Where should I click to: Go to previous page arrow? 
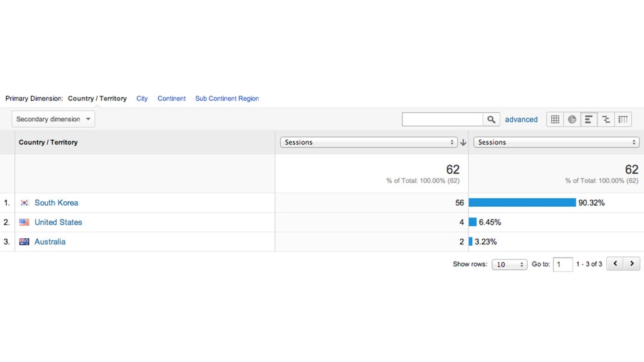click(615, 263)
